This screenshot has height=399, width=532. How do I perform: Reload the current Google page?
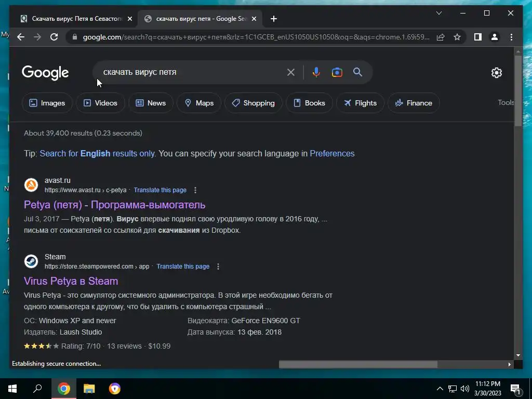(x=54, y=37)
